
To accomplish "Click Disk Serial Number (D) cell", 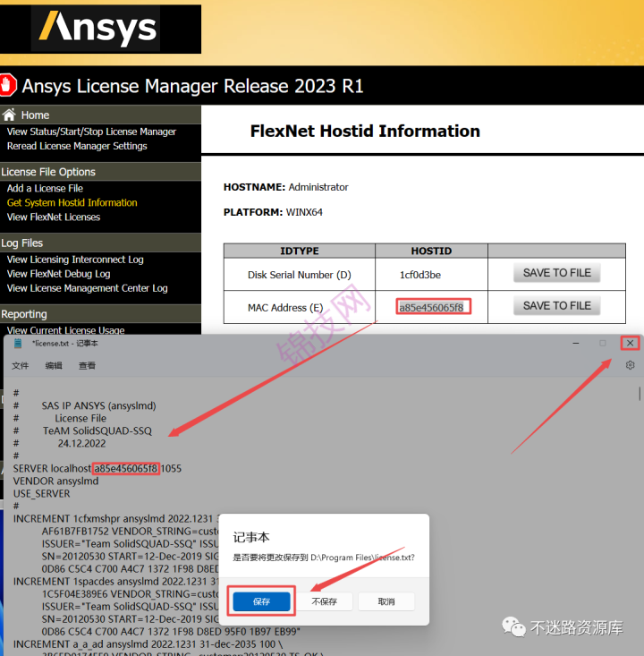I will [300, 275].
